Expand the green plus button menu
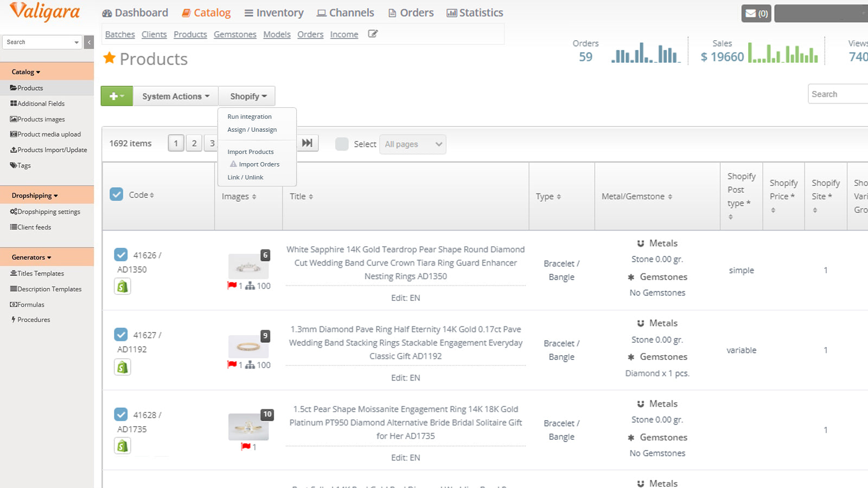 [116, 96]
